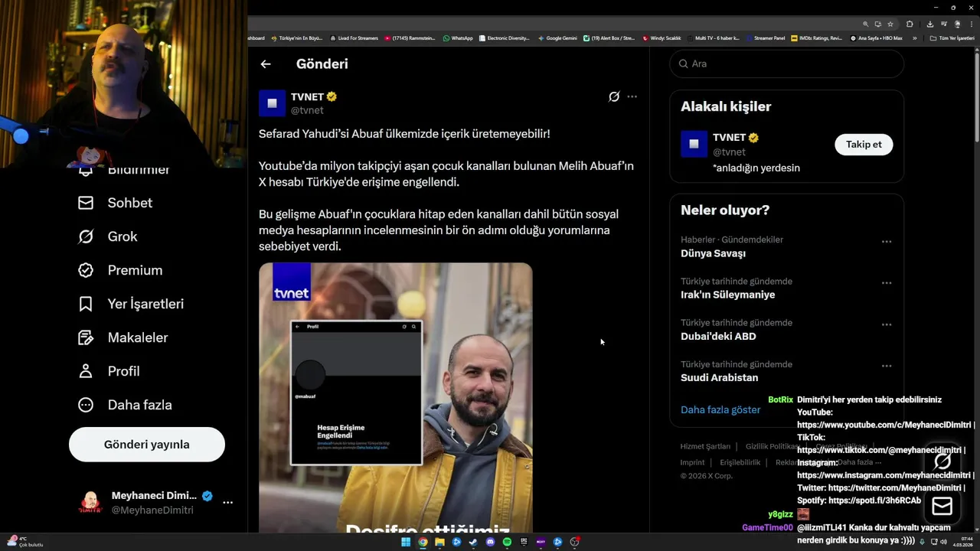Open the Imprint footer link

[x=692, y=462]
